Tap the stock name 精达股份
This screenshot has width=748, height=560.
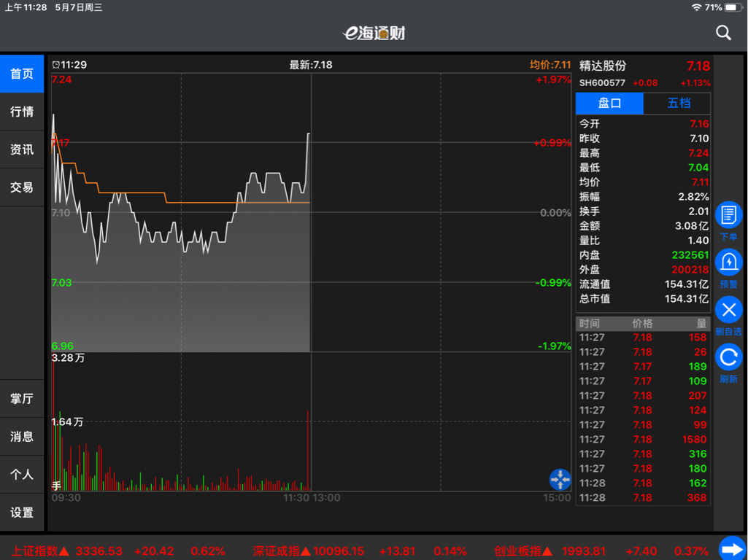coord(603,66)
